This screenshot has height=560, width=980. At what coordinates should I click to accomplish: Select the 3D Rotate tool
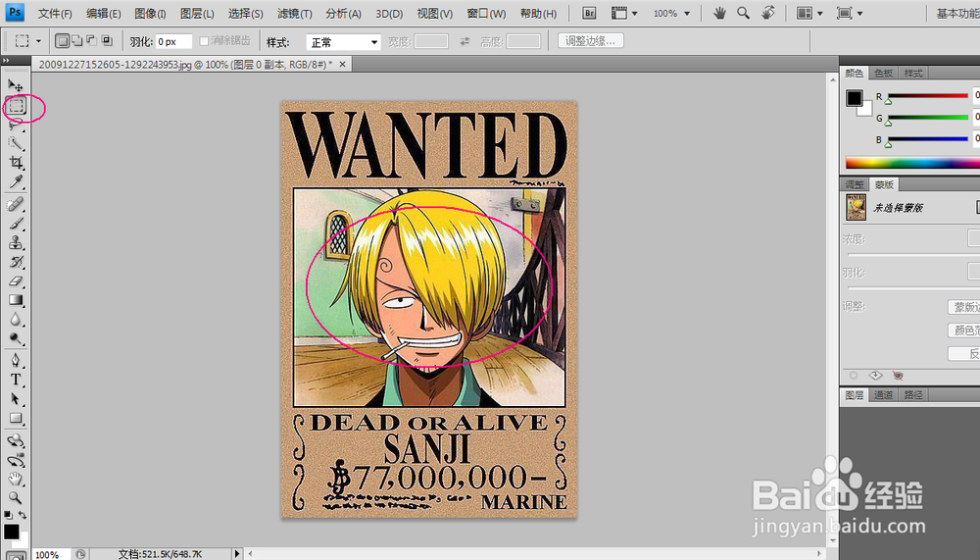tap(16, 441)
